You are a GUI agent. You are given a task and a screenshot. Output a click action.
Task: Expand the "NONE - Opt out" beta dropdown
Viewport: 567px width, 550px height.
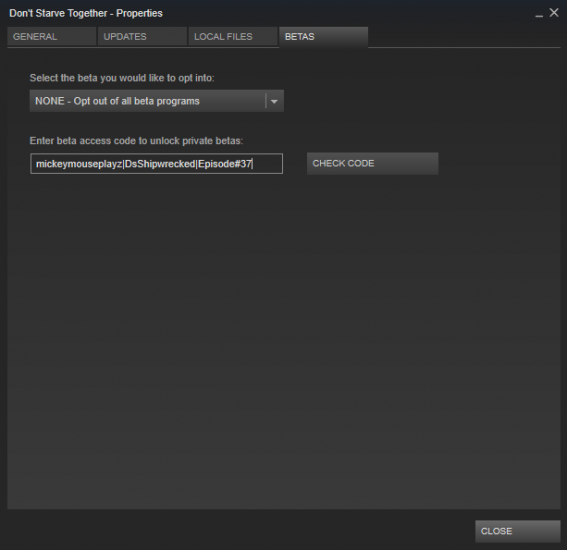[157, 101]
